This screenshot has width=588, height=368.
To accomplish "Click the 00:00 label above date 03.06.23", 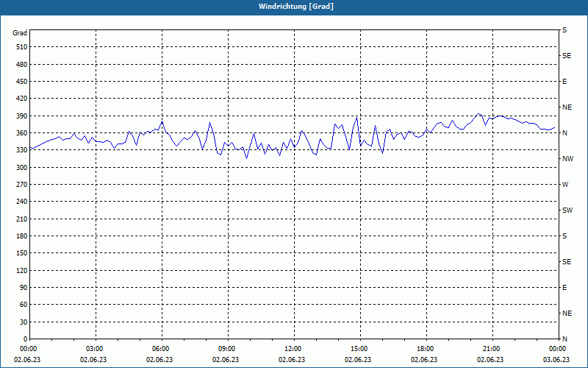I will coord(558,349).
